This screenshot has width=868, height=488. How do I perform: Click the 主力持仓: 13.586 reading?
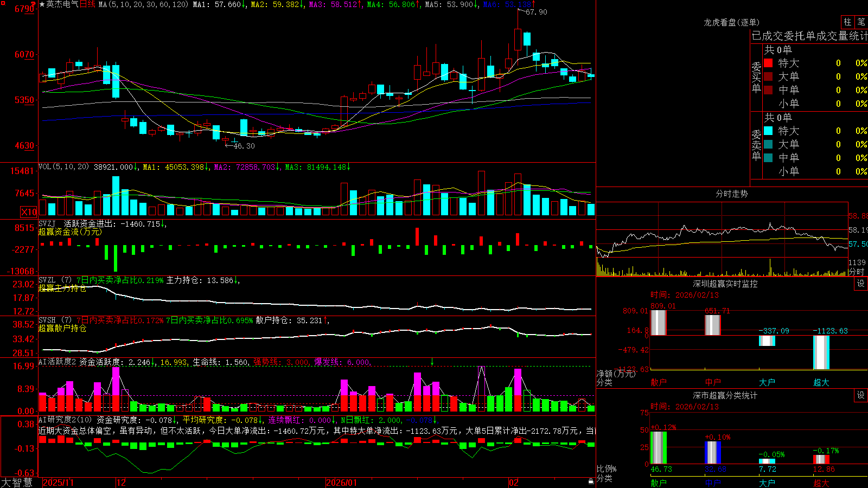point(200,280)
